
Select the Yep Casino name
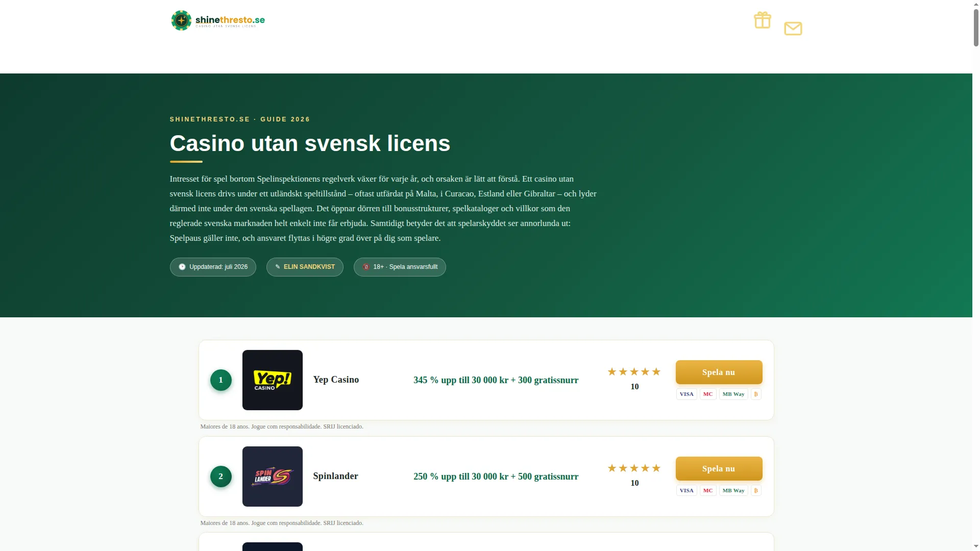point(336,380)
